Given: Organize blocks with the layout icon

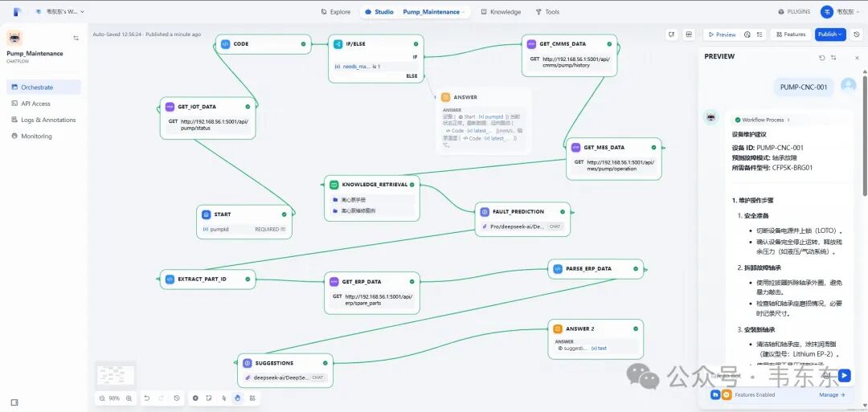Looking at the screenshot, I should 252,398.
